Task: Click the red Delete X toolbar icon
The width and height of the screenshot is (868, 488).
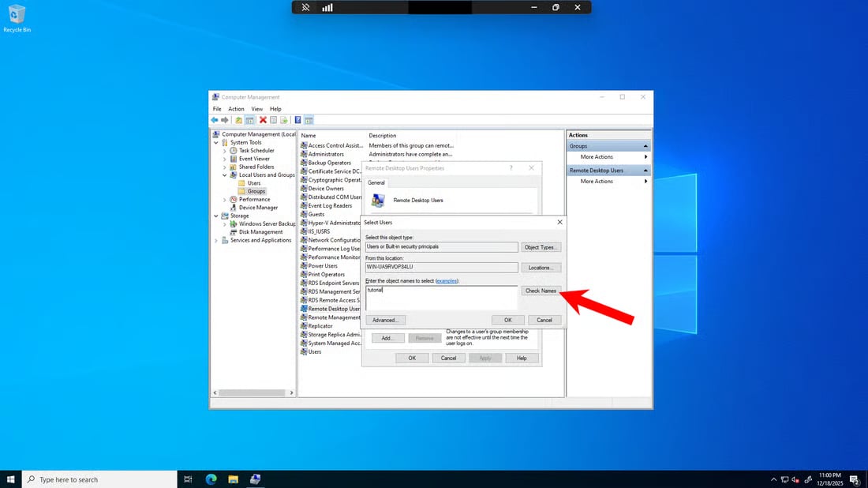Action: click(x=263, y=120)
